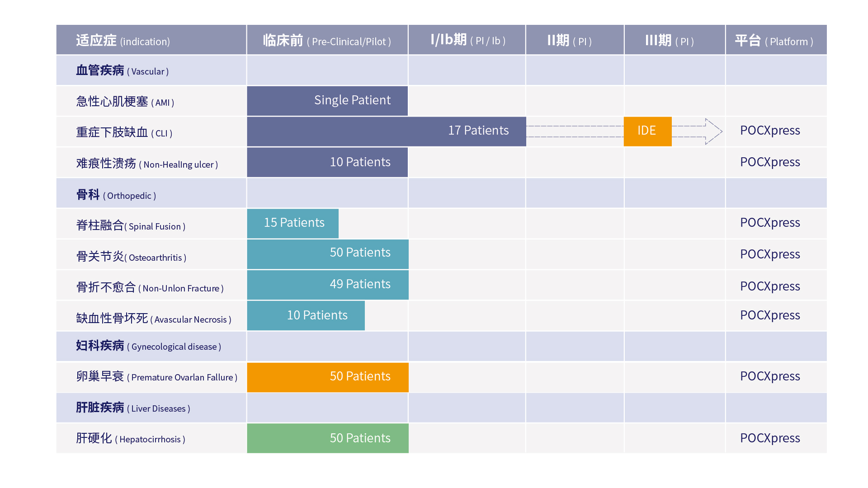Click the III期 (PI) column header
This screenshot has height=488, width=868.
(x=670, y=41)
